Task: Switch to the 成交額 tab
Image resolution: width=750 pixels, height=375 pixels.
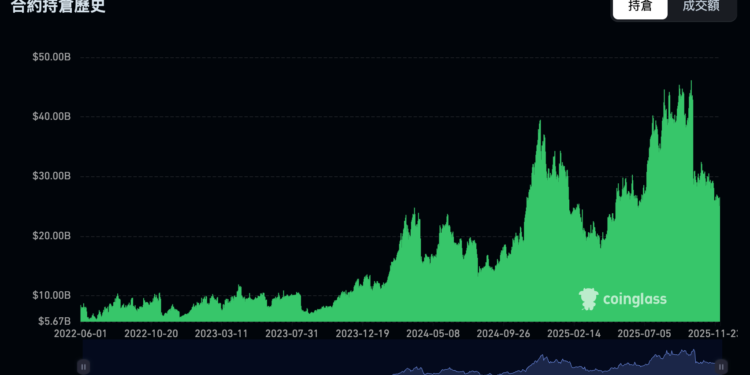Action: tap(701, 7)
